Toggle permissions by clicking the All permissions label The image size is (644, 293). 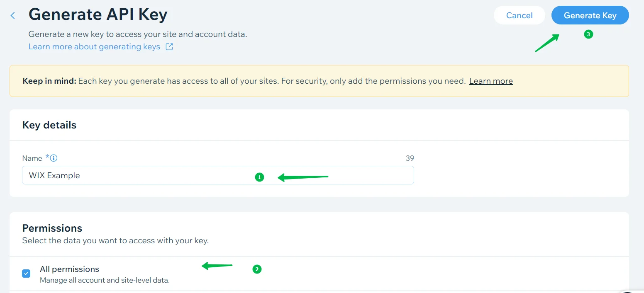(x=69, y=269)
